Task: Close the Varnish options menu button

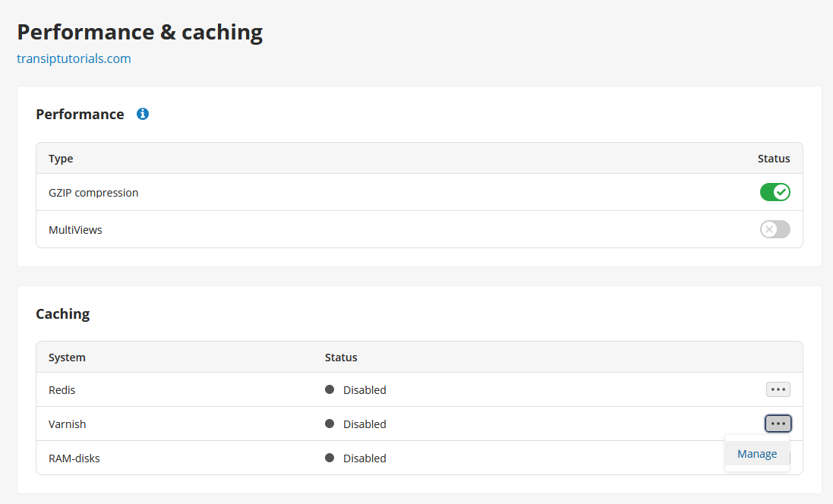Action: tap(778, 424)
